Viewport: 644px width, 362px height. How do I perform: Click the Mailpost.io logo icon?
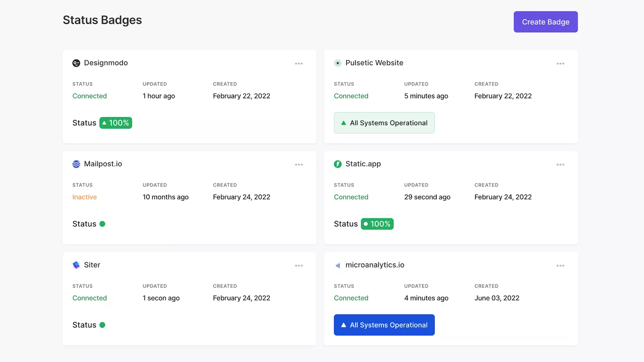[76, 164]
